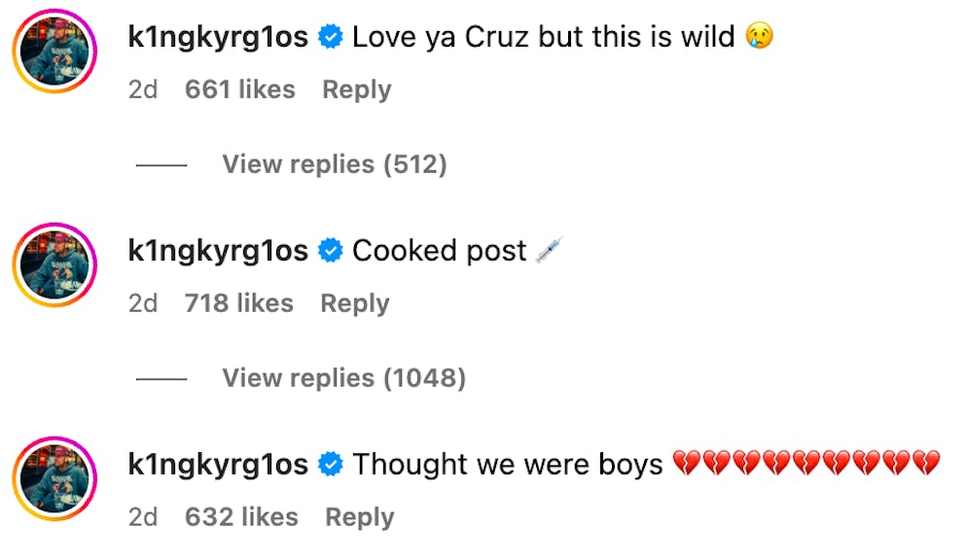Viewport: 967px width, 560px height.
Task: Open the "718 likes" list
Action: (x=238, y=303)
